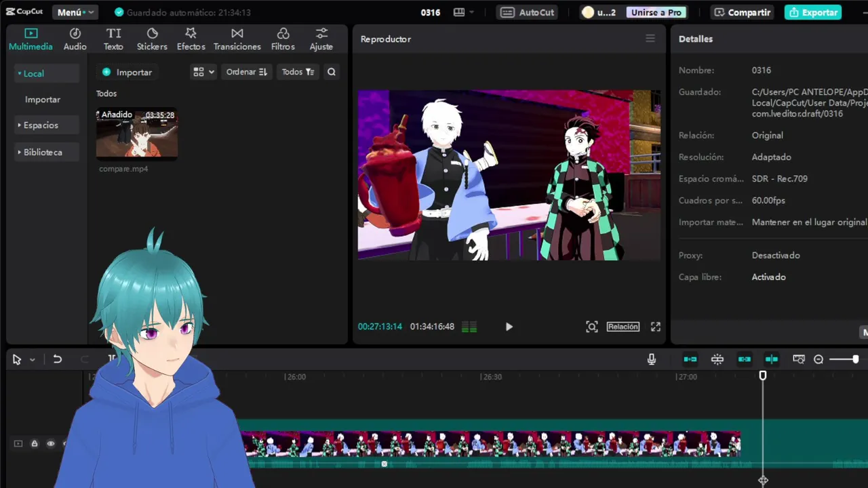Click the audio level meter icon

pyautogui.click(x=469, y=327)
